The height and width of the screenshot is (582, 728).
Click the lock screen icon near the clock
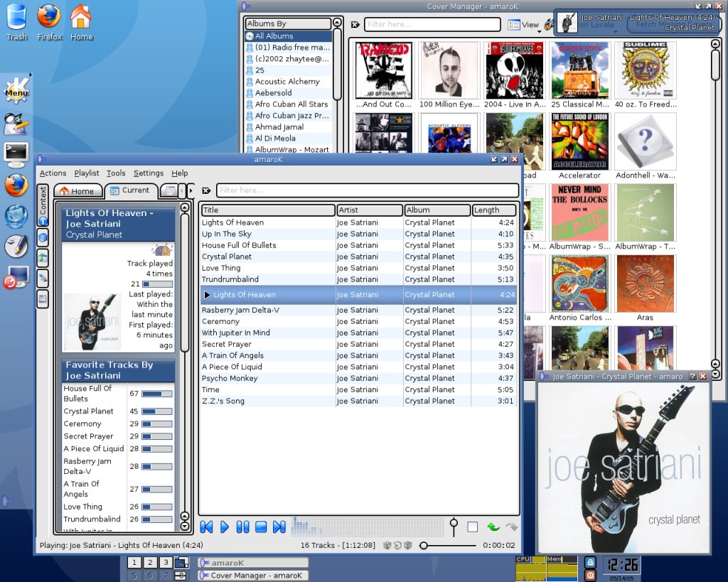click(x=589, y=562)
